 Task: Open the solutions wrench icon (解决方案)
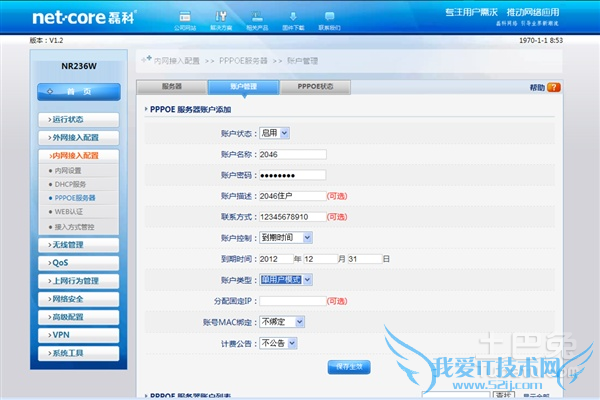(221, 20)
